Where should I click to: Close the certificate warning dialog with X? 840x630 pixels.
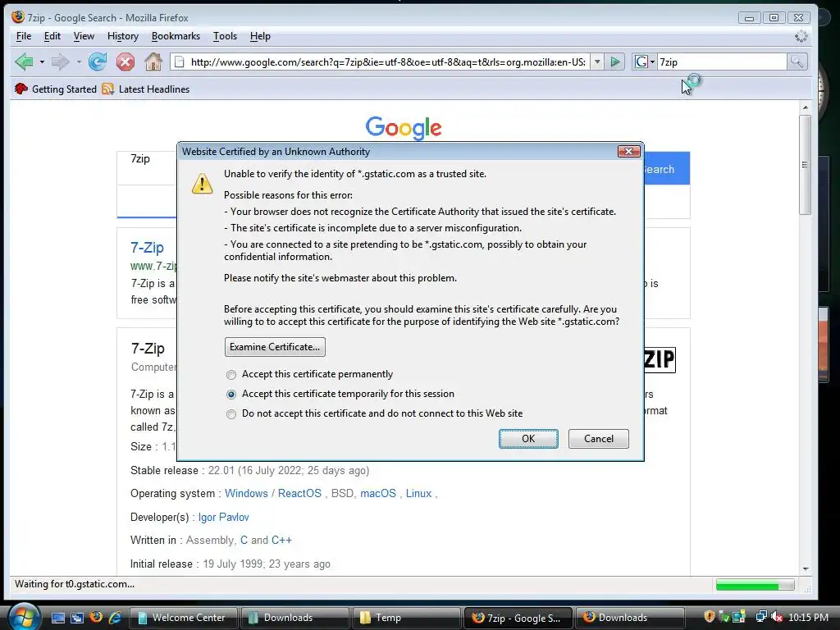tap(629, 152)
